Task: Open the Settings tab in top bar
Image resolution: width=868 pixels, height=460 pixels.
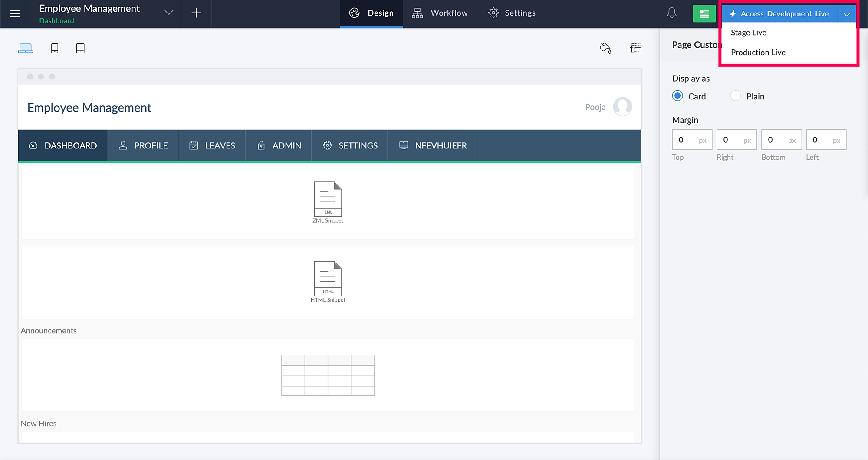Action: click(512, 13)
